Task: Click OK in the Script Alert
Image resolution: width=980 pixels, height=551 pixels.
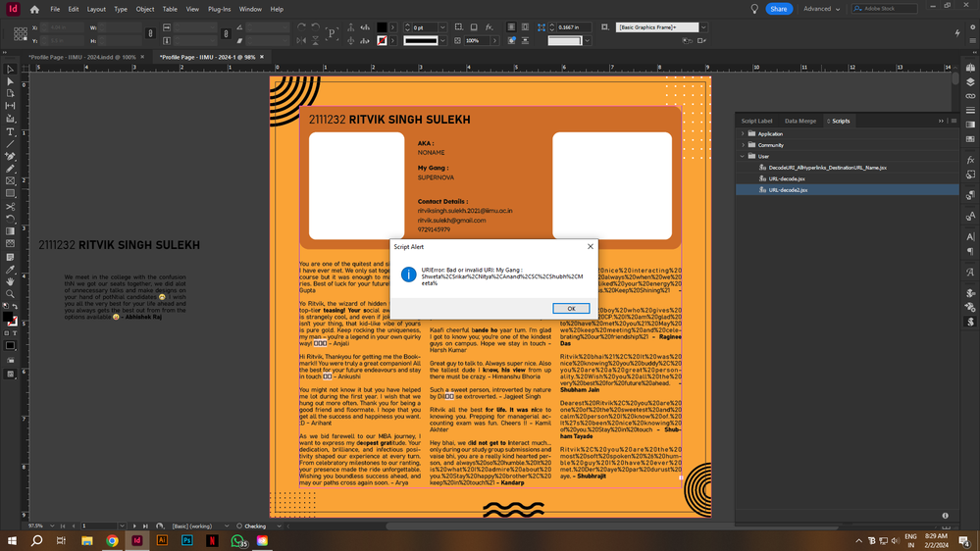Action: (x=571, y=309)
